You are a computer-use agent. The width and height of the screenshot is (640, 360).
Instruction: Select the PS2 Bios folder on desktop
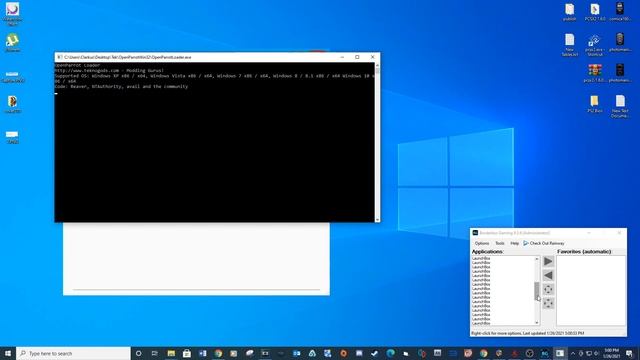coord(595,104)
